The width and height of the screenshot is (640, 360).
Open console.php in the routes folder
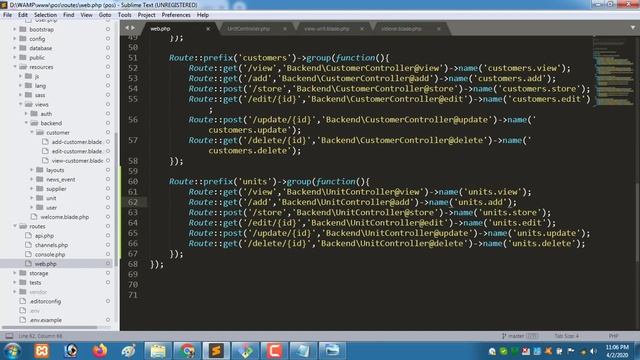coord(50,255)
